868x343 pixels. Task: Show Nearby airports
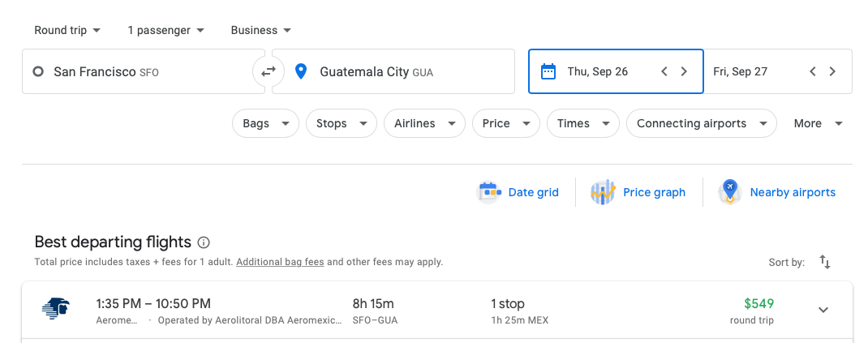pyautogui.click(x=778, y=192)
